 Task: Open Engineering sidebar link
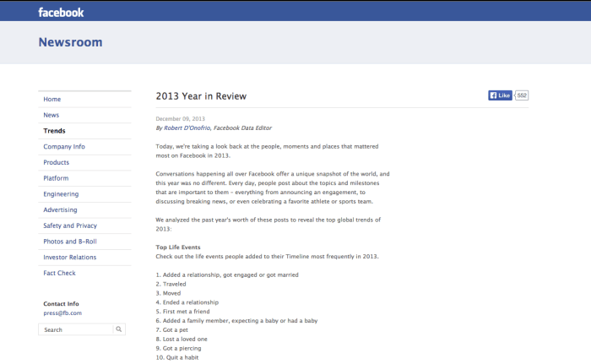61,194
